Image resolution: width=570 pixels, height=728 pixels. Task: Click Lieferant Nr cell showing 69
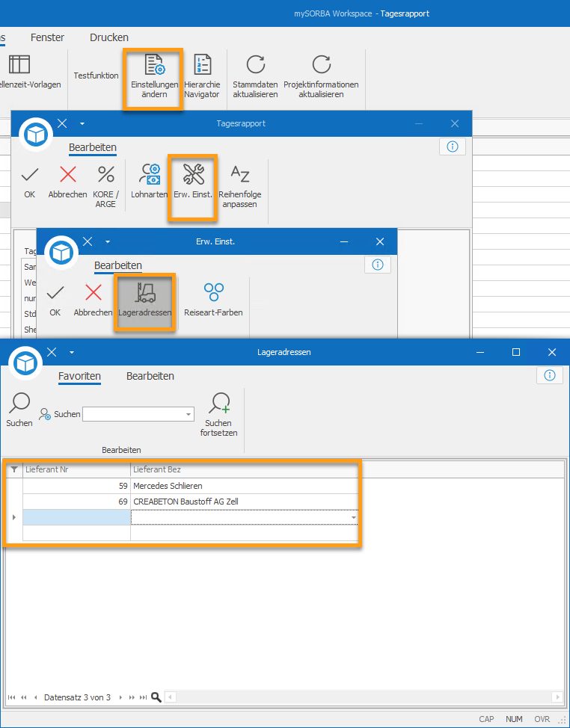pos(76,502)
